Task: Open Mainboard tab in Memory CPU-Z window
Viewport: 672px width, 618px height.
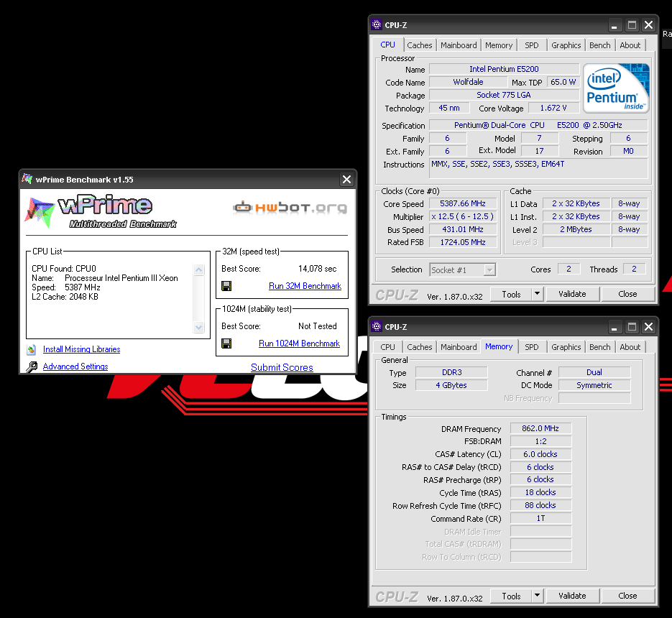Action: point(459,347)
